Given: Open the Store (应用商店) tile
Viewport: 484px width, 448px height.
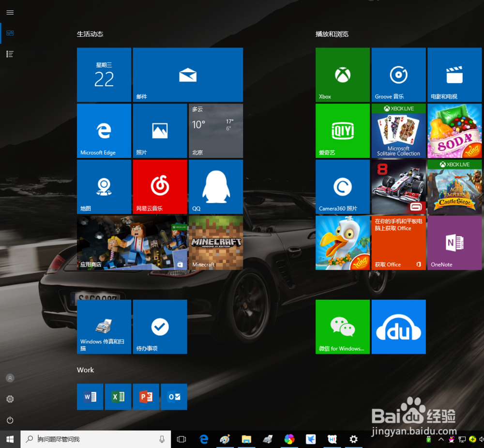Looking at the screenshot, I should coord(132,243).
